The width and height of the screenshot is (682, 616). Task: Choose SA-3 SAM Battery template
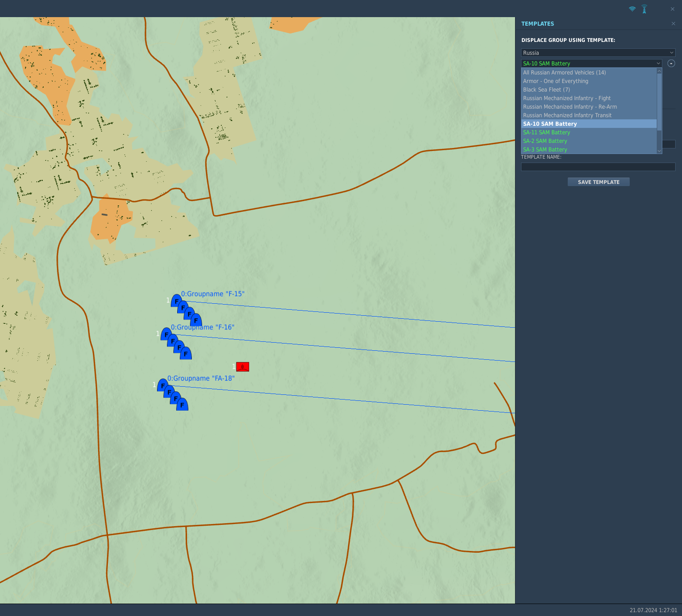pos(589,149)
